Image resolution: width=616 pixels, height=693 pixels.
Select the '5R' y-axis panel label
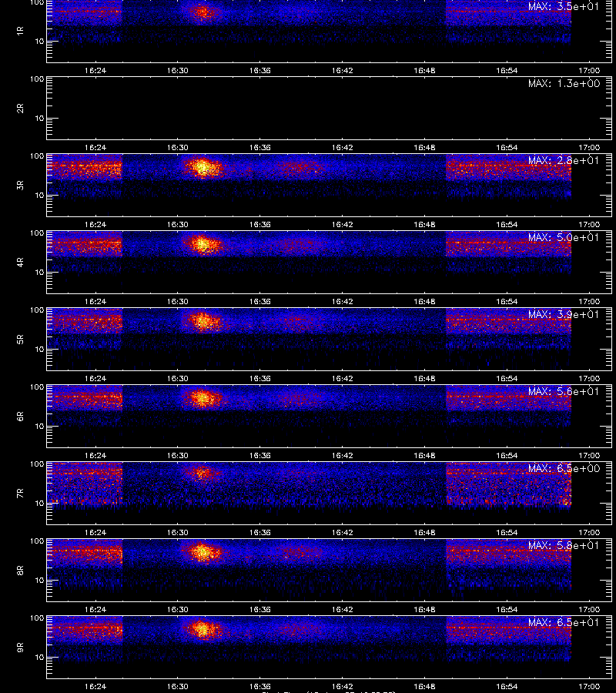click(x=20, y=340)
